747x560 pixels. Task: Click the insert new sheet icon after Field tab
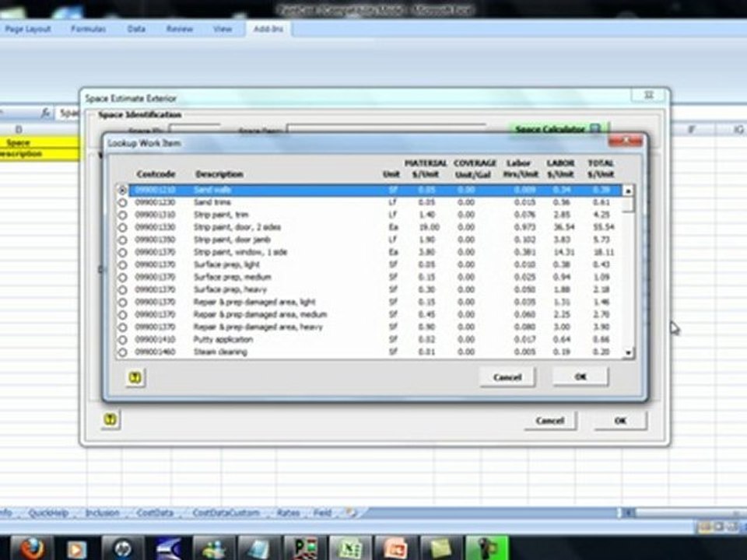pos(351,513)
